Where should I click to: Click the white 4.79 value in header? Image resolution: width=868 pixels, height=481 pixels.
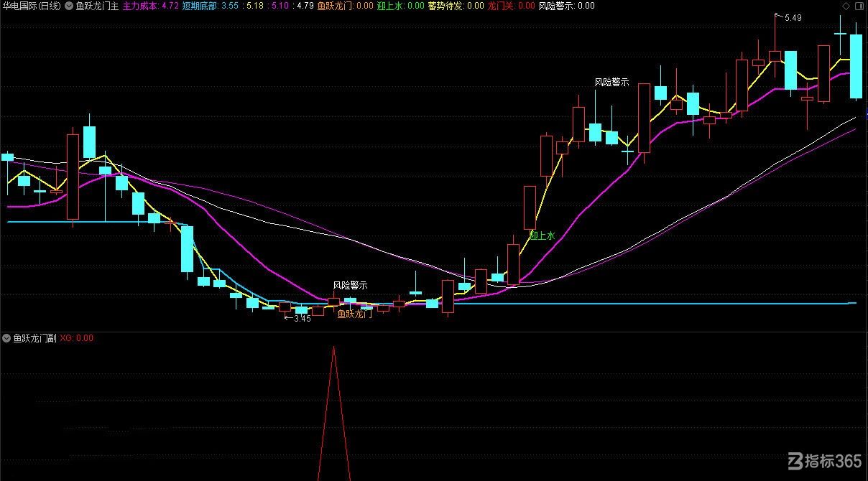coord(305,6)
